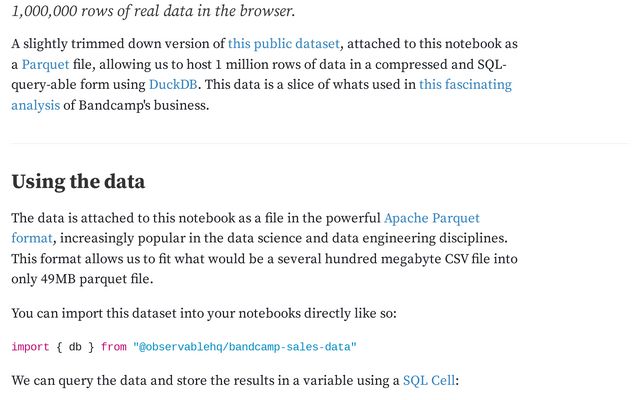Click the "format" link continuation
Screen dimensions: 640x400
[x=32, y=238]
